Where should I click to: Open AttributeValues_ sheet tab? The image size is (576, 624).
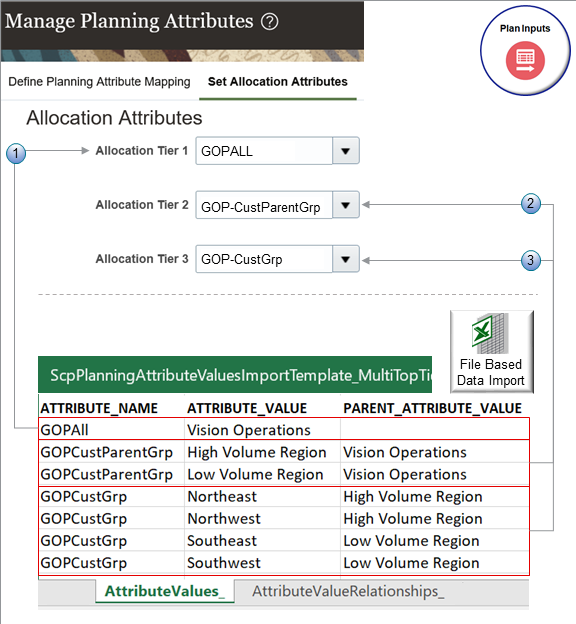[x=165, y=591]
